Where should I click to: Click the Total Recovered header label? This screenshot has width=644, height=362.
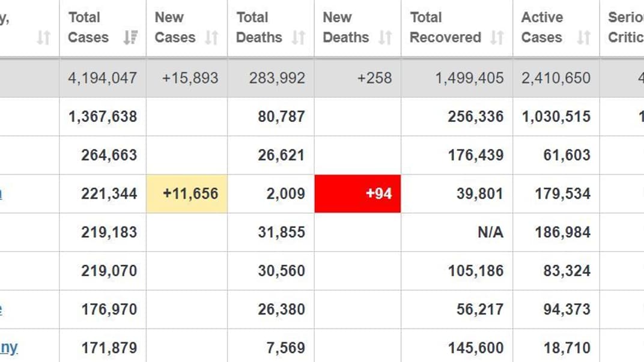tap(445, 28)
